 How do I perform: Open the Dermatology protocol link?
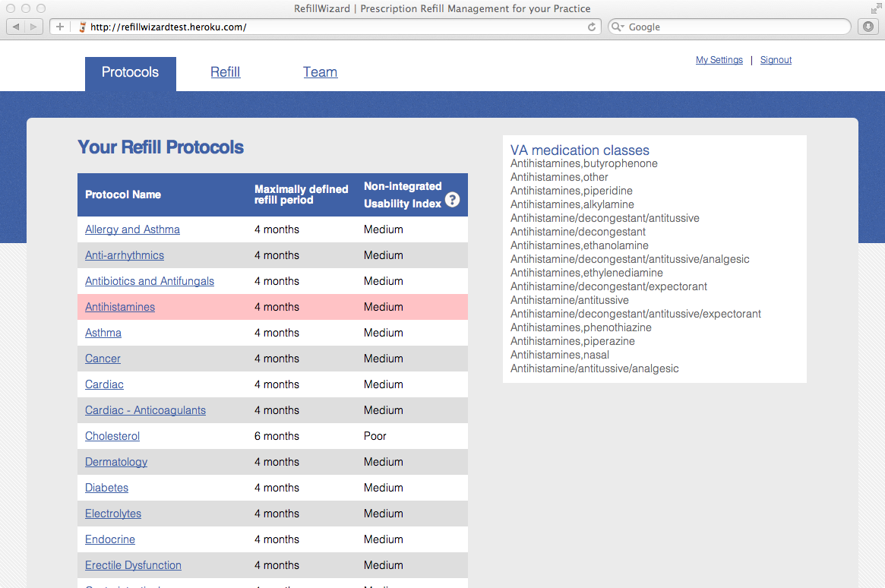tap(116, 462)
